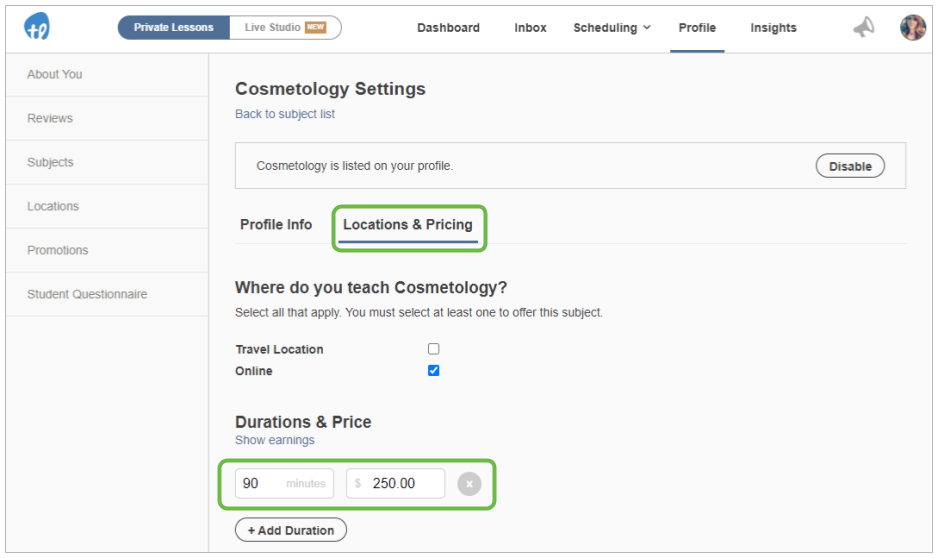Click the minutes duration input field
This screenshot has width=938, height=558.
coord(284,483)
